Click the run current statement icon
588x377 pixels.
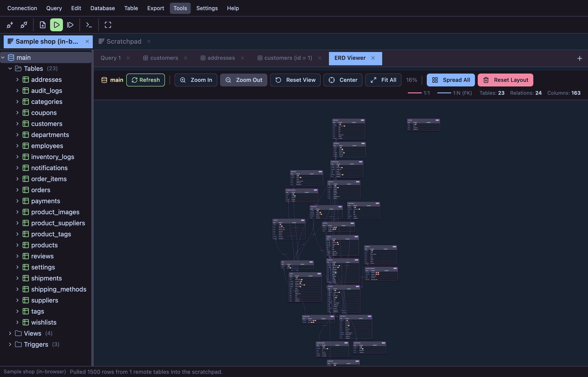click(70, 25)
